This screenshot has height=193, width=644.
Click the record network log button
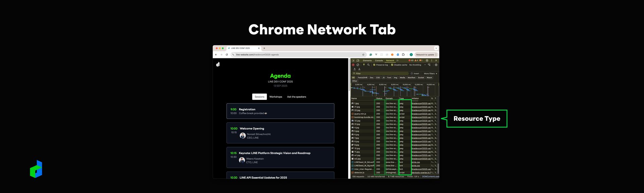click(353, 65)
